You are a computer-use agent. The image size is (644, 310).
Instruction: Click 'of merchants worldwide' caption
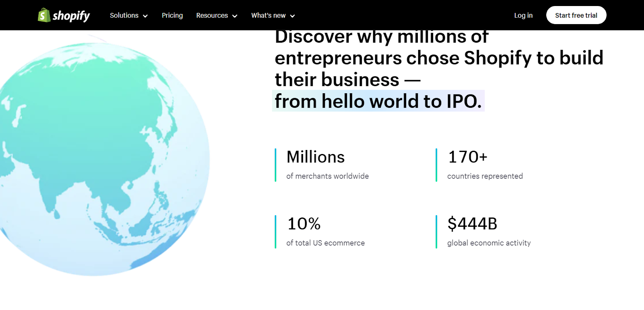(327, 176)
